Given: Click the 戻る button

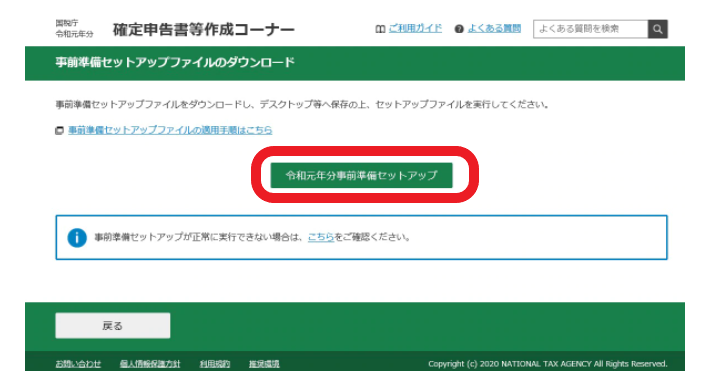Looking at the screenshot, I should pos(113,326).
